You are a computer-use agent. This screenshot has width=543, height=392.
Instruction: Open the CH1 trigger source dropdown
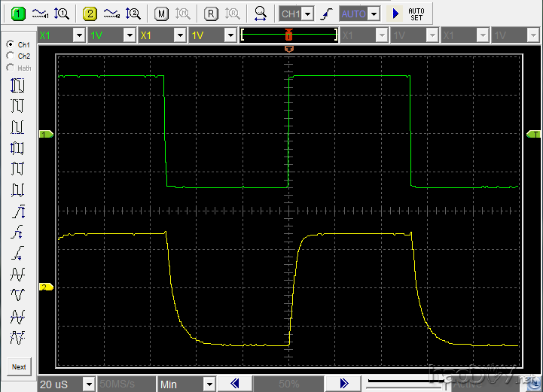click(308, 14)
